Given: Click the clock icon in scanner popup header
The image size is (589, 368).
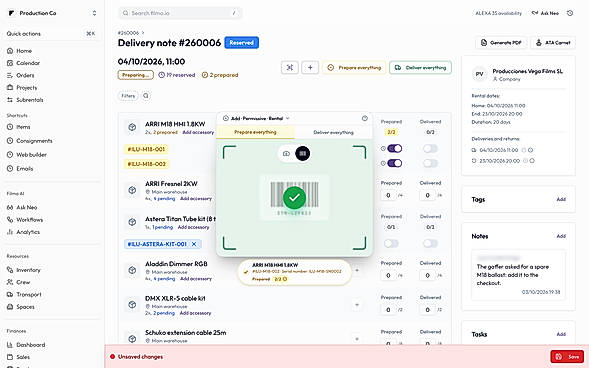Looking at the screenshot, I should click(x=364, y=118).
